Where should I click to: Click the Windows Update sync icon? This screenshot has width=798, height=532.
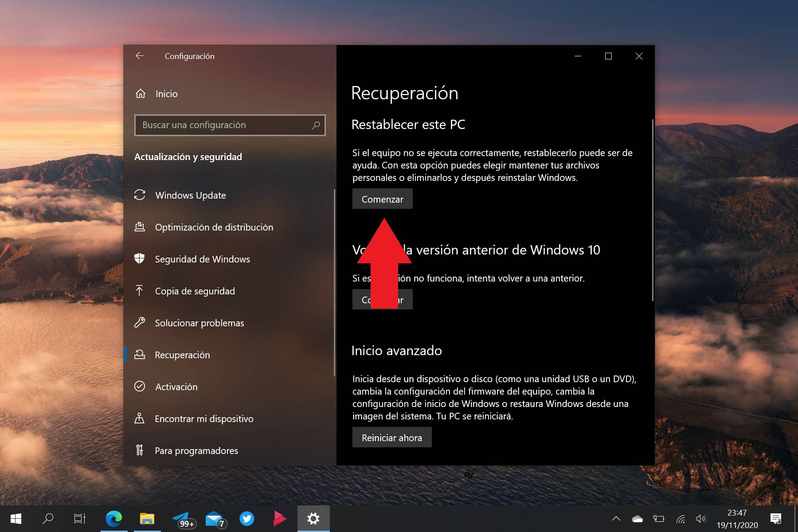pyautogui.click(x=140, y=195)
